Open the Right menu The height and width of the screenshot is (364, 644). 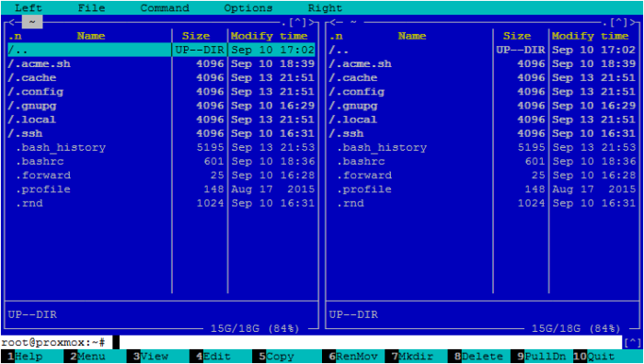(x=326, y=7)
